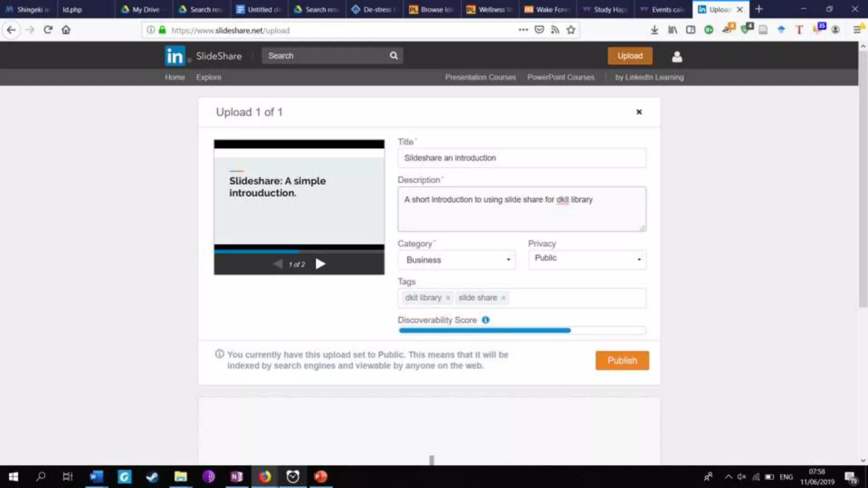The height and width of the screenshot is (488, 868).
Task: Click the SlideShare search magnifier icon
Action: click(x=393, y=55)
